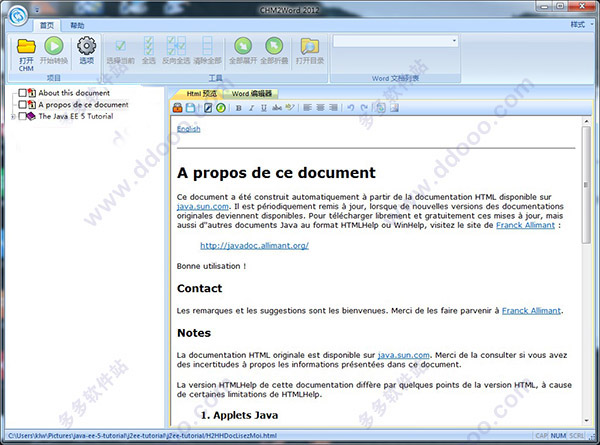
Task: Open Franck Allimant link in first paragraph
Action: (x=525, y=225)
